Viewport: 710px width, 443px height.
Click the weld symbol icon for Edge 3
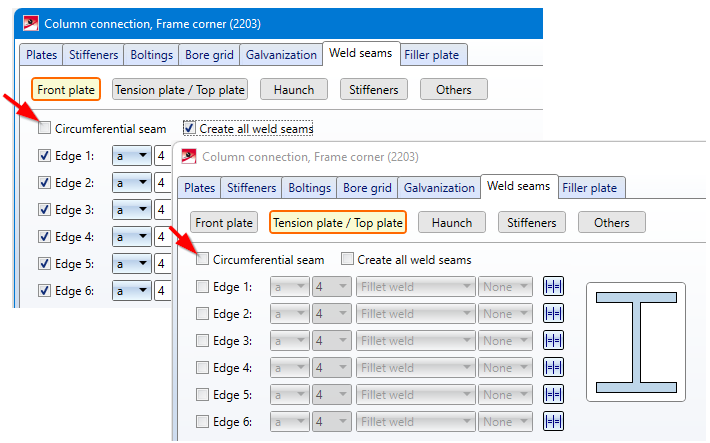pyautogui.click(x=554, y=341)
